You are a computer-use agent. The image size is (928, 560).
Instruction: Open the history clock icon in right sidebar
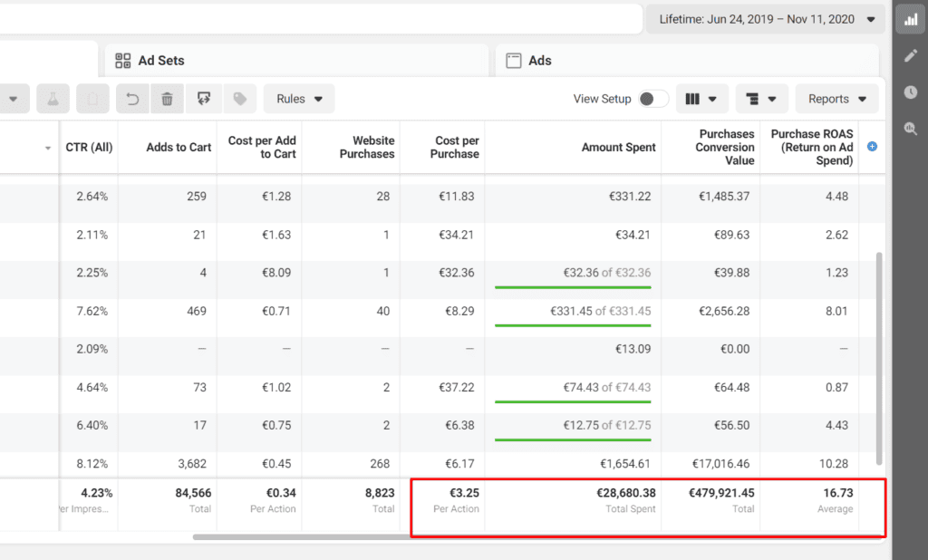[x=910, y=92]
